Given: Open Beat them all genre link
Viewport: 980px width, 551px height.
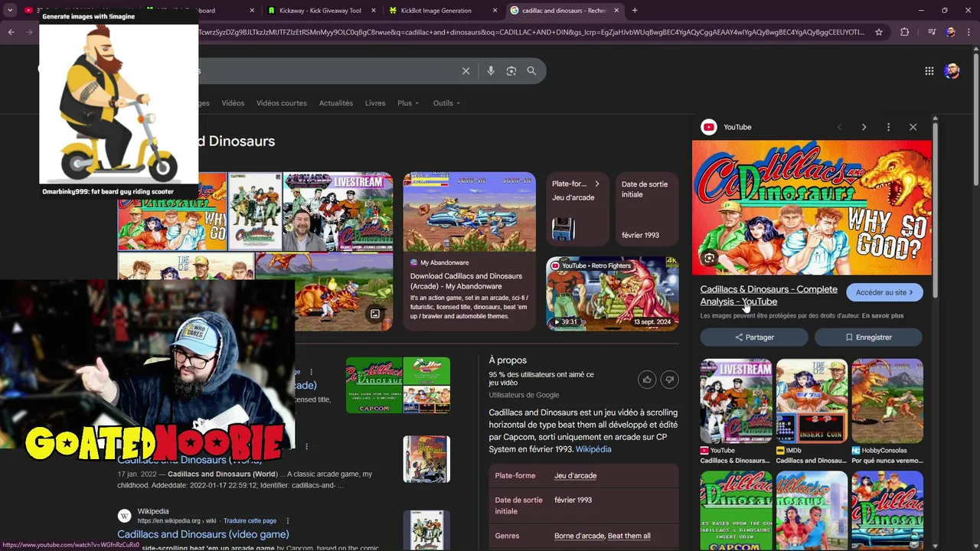Looking at the screenshot, I should (x=629, y=536).
